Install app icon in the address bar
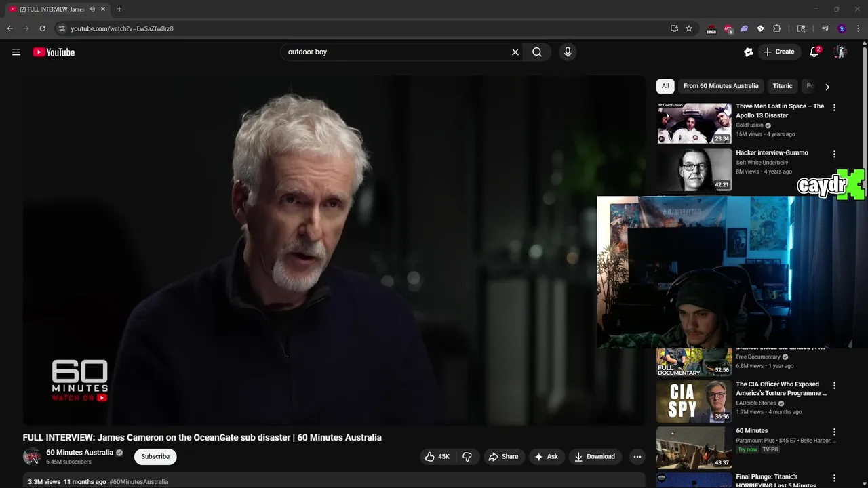868x488 pixels. tap(674, 28)
